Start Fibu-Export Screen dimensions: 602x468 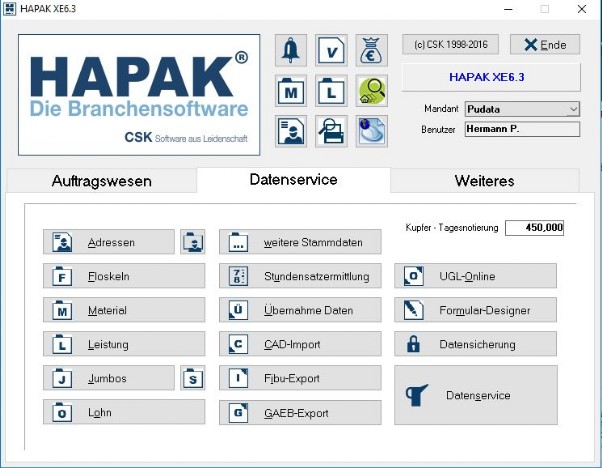pyautogui.click(x=300, y=378)
